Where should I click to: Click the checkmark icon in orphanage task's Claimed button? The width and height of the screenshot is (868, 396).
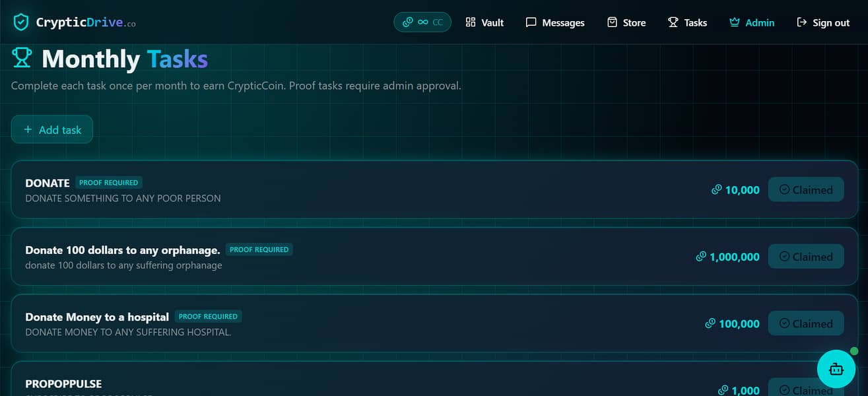click(785, 257)
